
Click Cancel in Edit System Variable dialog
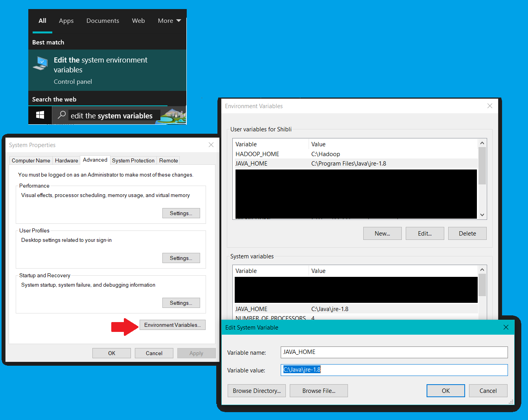tap(488, 391)
